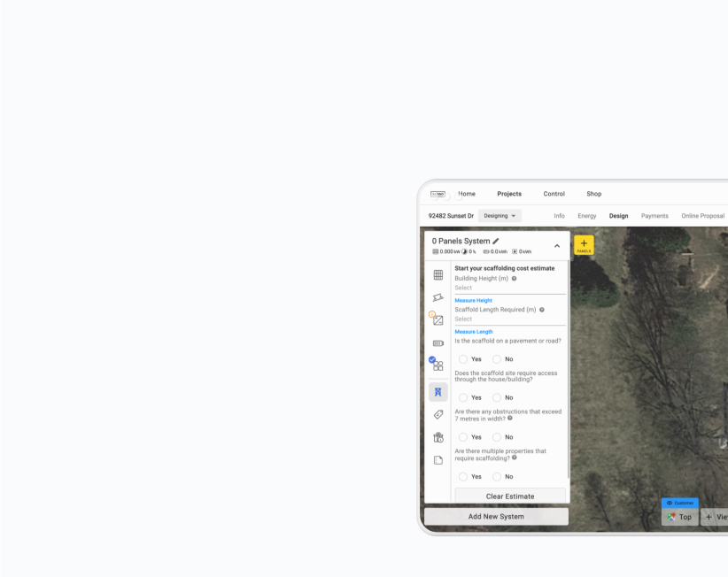Select Yes for obstructions exceeding 7 metres
Image resolution: width=728 pixels, height=577 pixels.
(x=463, y=437)
